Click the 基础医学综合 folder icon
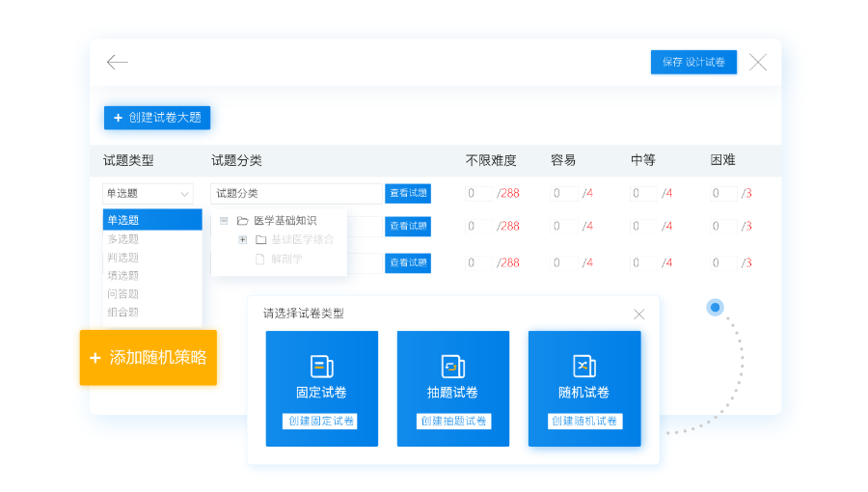The width and height of the screenshot is (868, 492). 260,239
